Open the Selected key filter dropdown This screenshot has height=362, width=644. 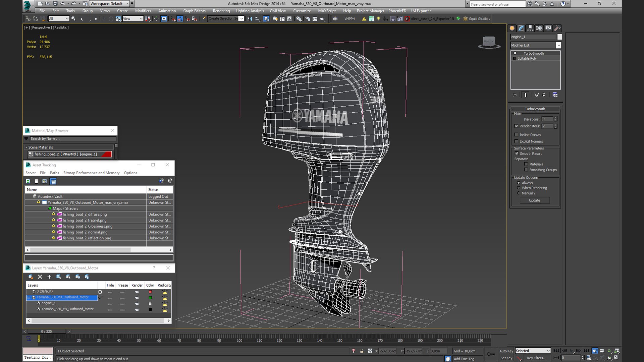point(533,351)
